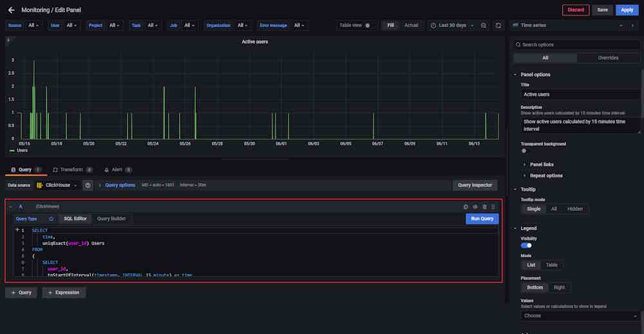Switch to the Overrides tab
This screenshot has width=644, height=334.
607,58
